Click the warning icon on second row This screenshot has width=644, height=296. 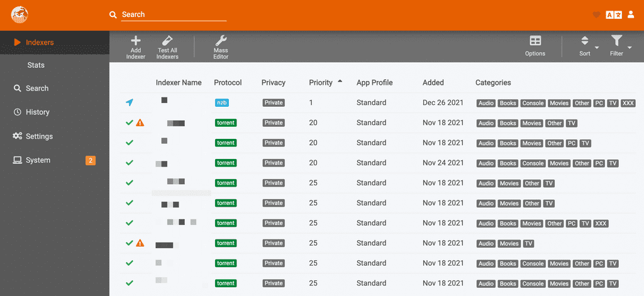click(x=140, y=123)
